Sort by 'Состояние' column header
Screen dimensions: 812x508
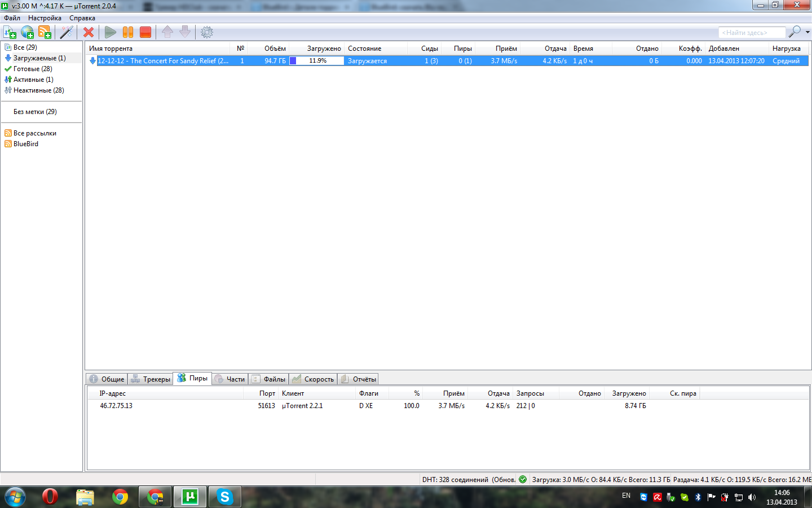376,49
